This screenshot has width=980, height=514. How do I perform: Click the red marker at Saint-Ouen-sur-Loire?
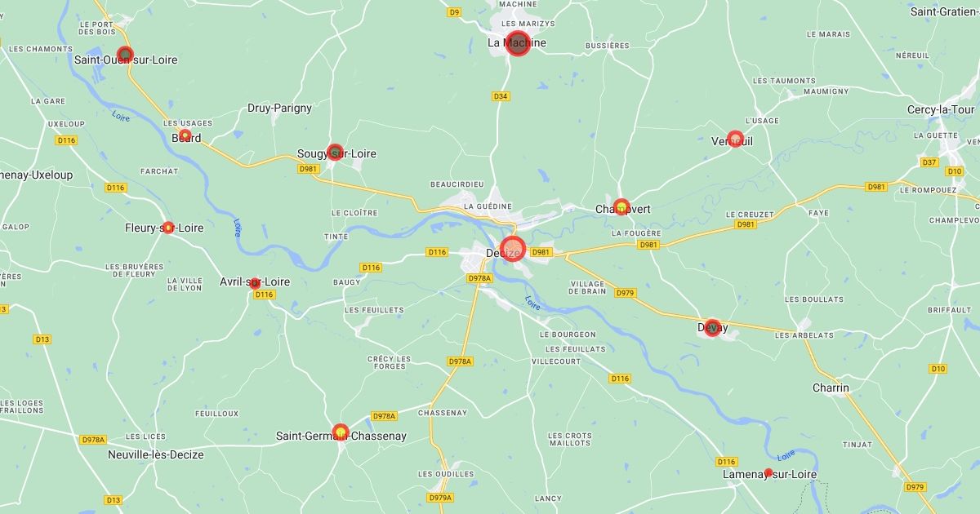(125, 54)
